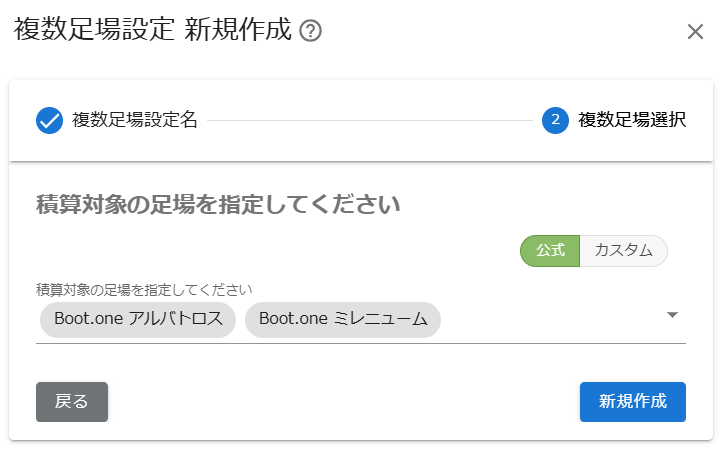The image size is (723, 449).
Task: Click the underline of the scaffold selection field
Action: tap(361, 343)
